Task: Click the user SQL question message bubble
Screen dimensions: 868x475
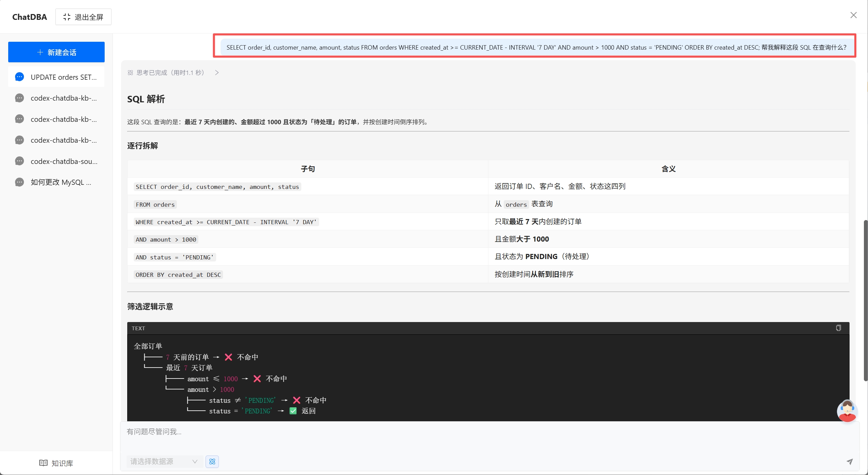Action: (536, 47)
